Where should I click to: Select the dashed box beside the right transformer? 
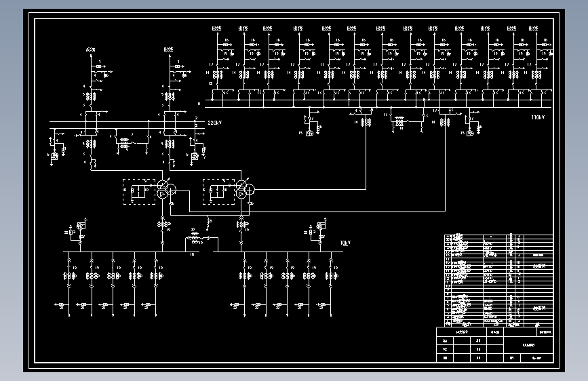click(218, 192)
